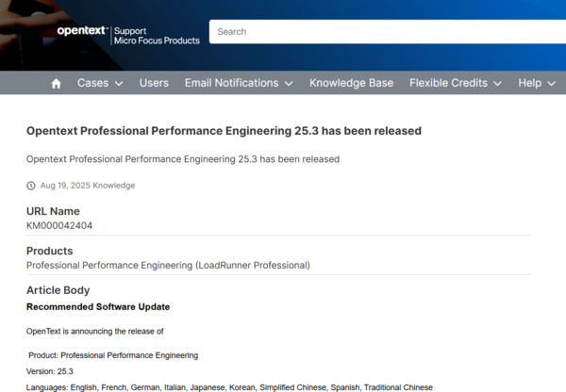Screen dimensions: 566x392
Task: Open the Knowledge Base page
Action: point(351,83)
